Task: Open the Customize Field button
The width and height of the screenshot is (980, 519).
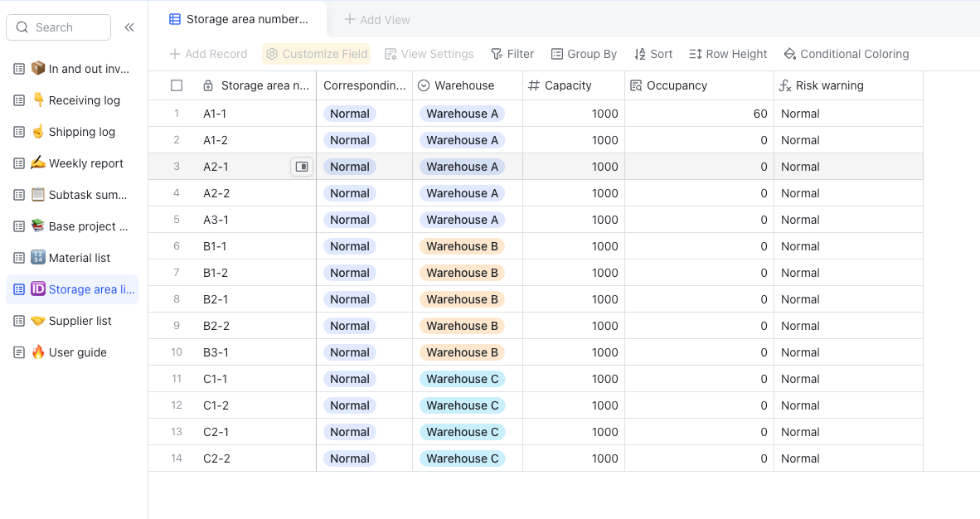Action: pos(316,54)
